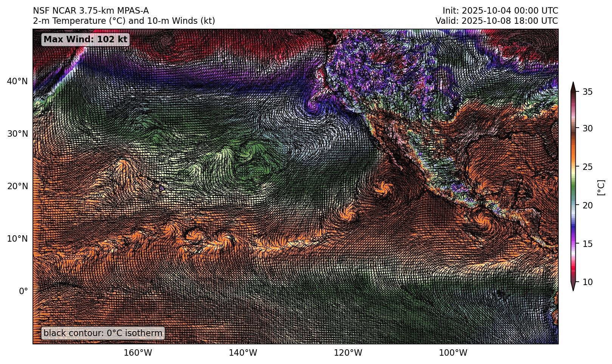Click the black contour 0°C isotherm legend
Image resolution: width=612 pixels, height=364 pixels.
tap(103, 333)
